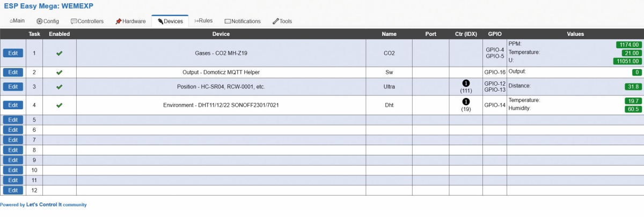Switch to the Controllers tab
Image resolution: width=644 pixels, height=217 pixels.
[x=87, y=21]
